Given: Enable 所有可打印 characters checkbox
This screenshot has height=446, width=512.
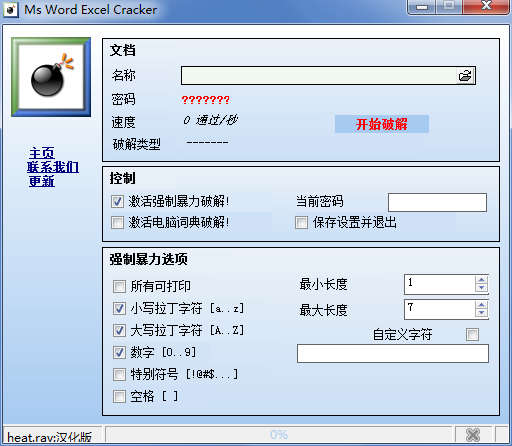Looking at the screenshot, I should 119,286.
